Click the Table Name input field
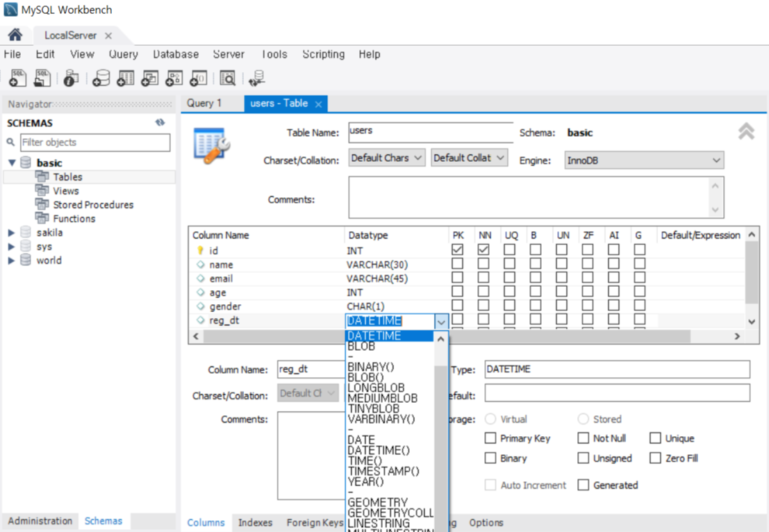This screenshot has height=532, width=769. point(431,133)
